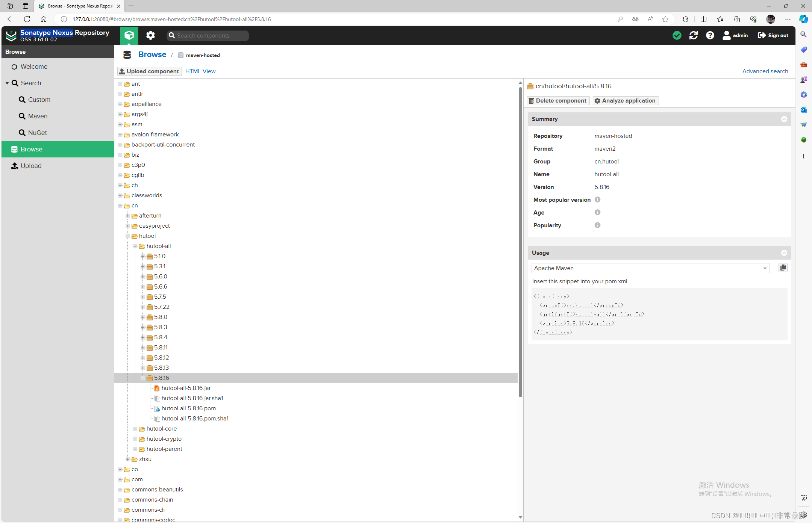This screenshot has height=523, width=812.
Task: Open NuGet search in sidebar
Action: pos(58,133)
